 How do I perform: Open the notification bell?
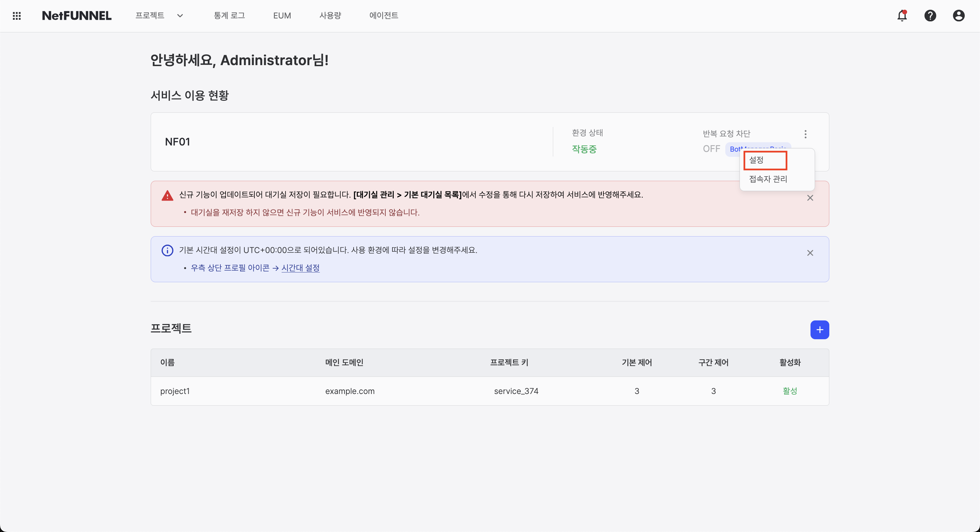pyautogui.click(x=902, y=16)
